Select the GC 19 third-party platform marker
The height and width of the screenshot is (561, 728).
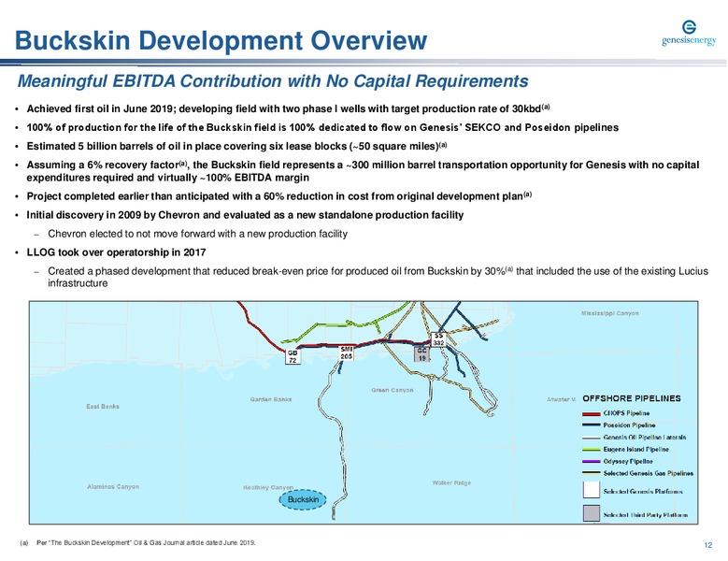click(x=422, y=354)
